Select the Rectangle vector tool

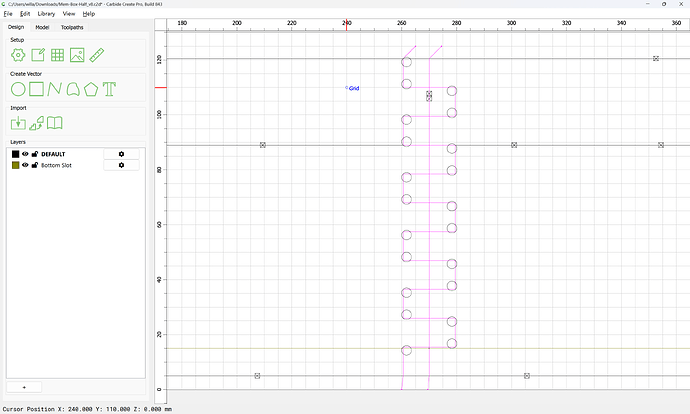pyautogui.click(x=37, y=89)
